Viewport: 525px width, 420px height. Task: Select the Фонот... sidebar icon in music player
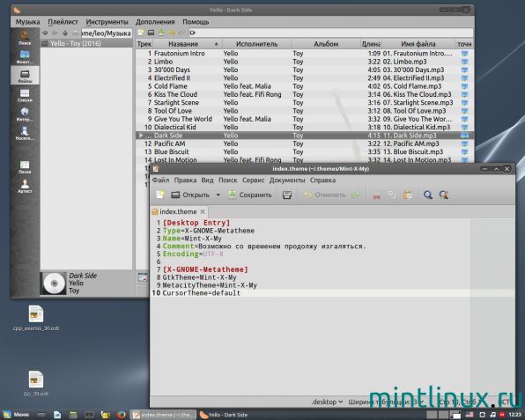click(25, 57)
